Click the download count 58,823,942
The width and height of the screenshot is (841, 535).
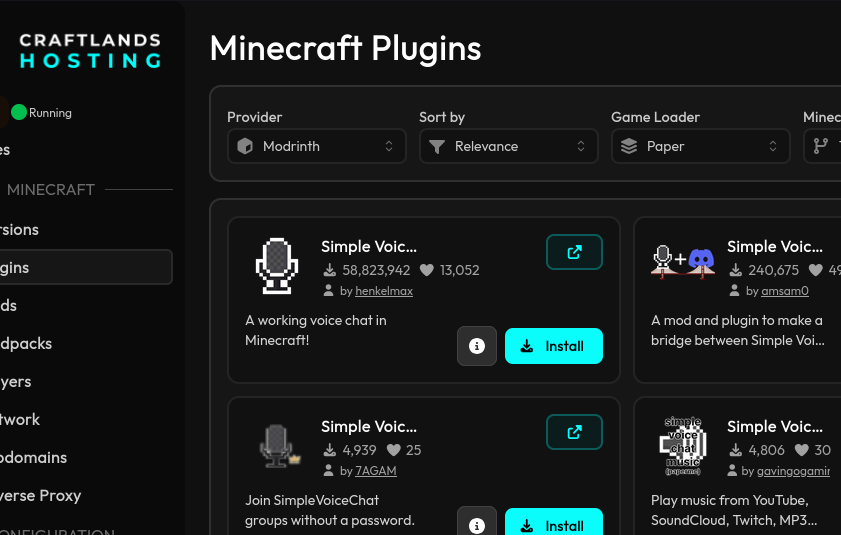pyautogui.click(x=376, y=270)
